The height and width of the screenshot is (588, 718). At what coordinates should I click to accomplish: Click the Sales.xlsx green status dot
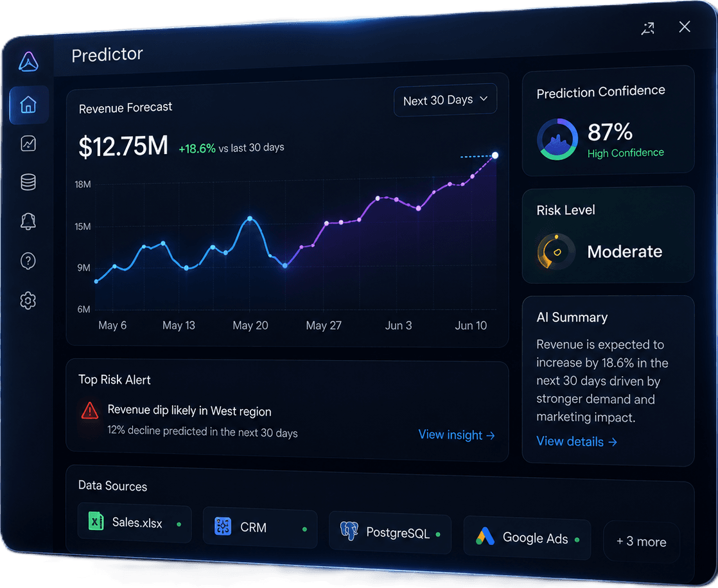[x=179, y=524]
